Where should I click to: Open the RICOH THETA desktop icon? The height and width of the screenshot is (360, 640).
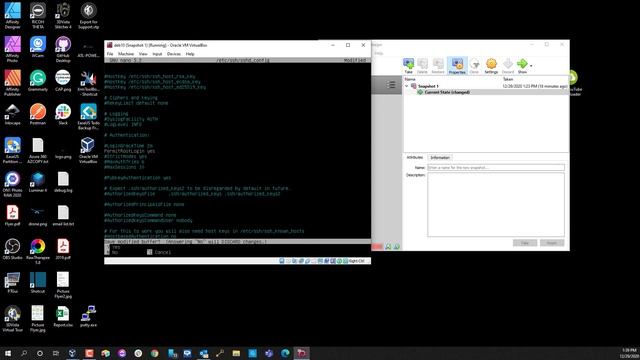point(38,15)
